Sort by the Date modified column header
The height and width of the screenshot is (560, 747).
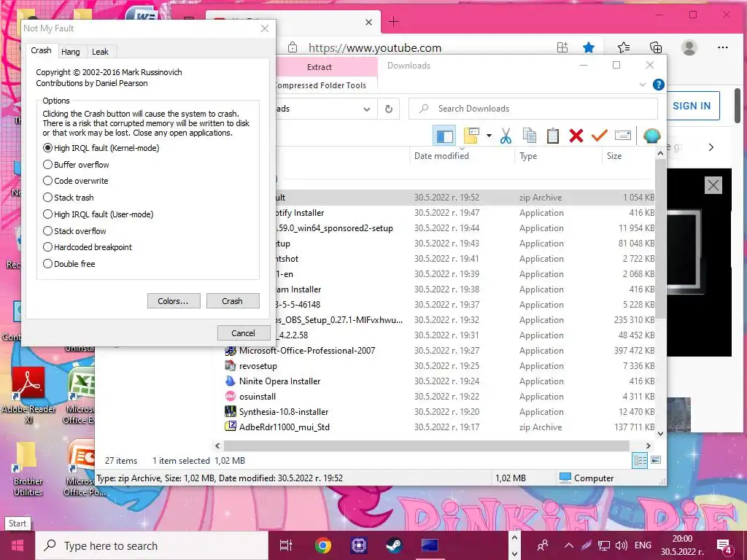point(462,156)
